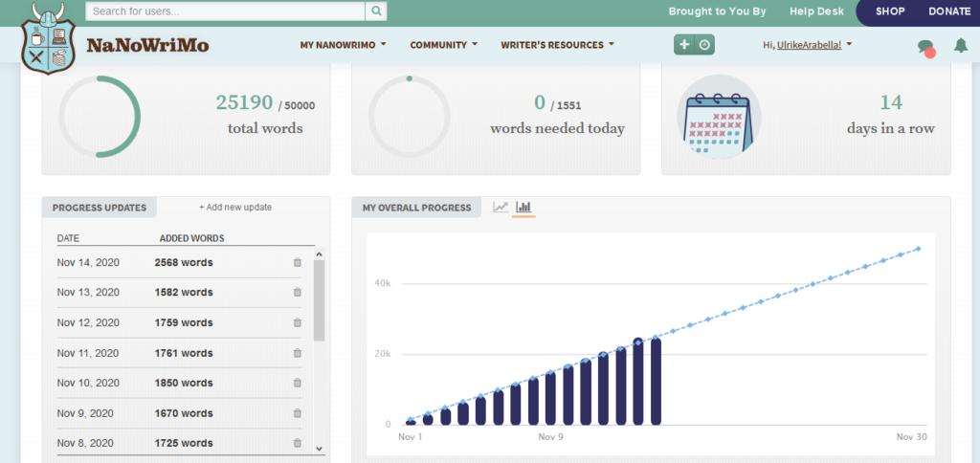This screenshot has height=463, width=980.
Task: Click the 14 days in a row number
Action: [891, 102]
